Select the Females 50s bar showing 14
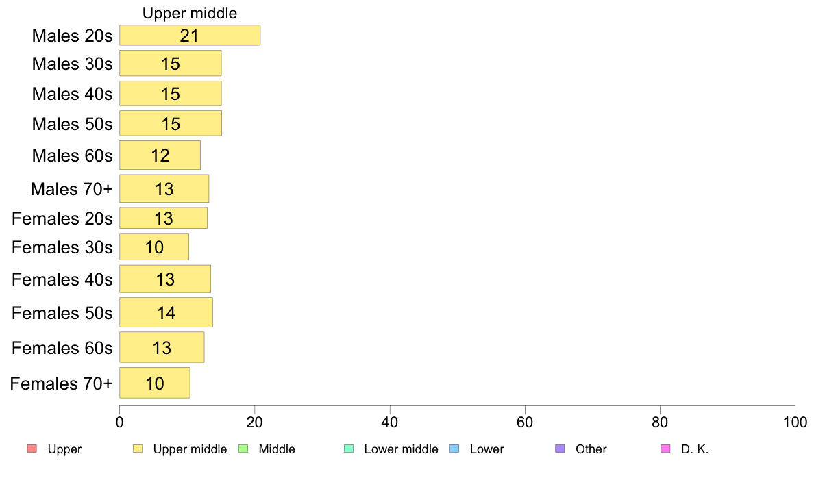This screenshot has height=504, width=814. (166, 312)
